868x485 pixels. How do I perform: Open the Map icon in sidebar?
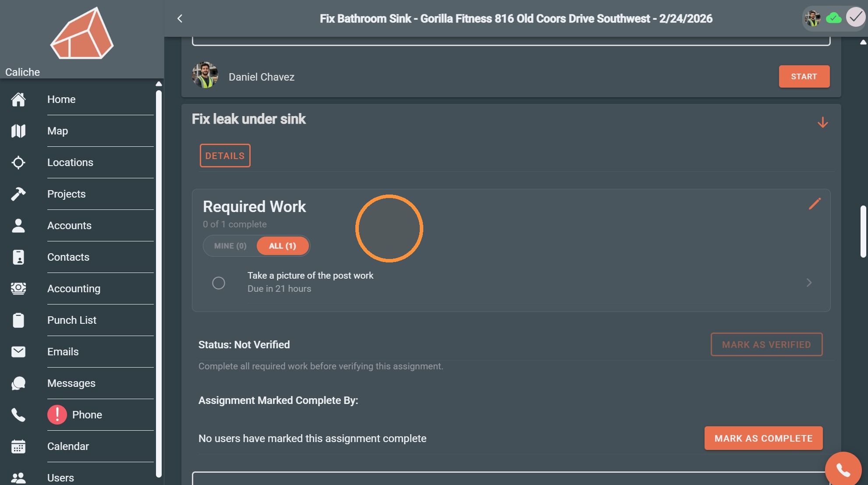[18, 131]
